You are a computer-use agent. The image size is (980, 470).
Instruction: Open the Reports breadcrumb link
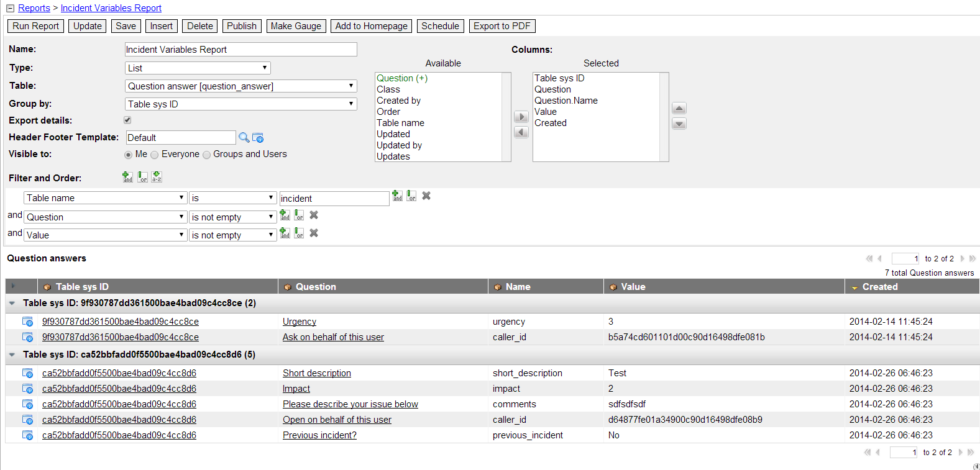[x=34, y=8]
